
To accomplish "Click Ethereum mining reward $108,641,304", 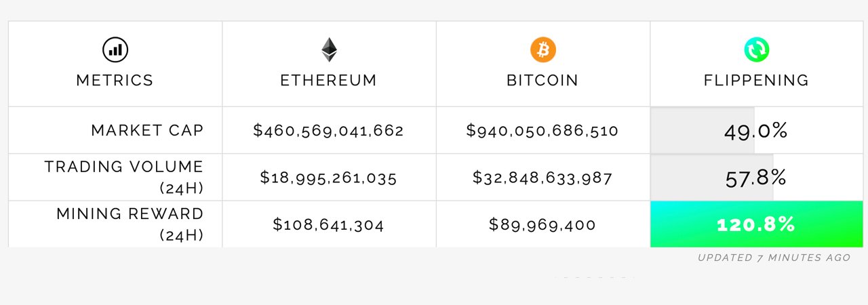I will (329, 225).
